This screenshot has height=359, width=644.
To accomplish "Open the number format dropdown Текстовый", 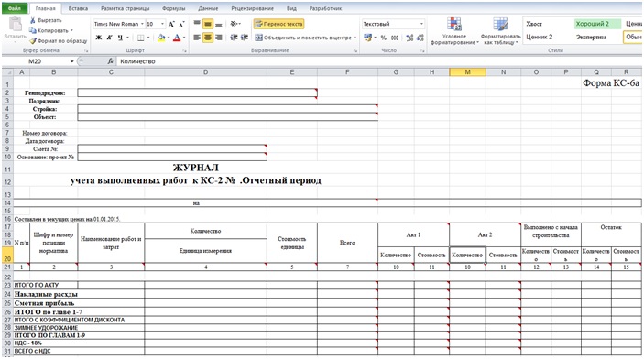I will click(421, 24).
